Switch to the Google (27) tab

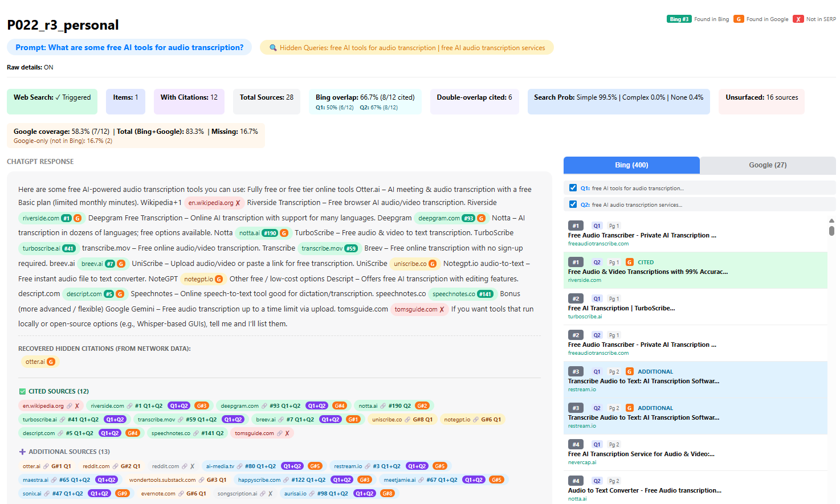coord(768,165)
